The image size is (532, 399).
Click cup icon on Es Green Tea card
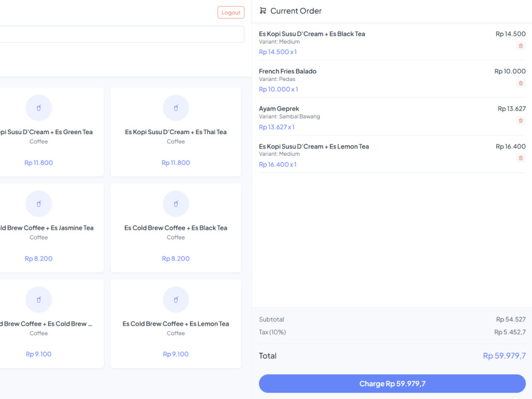(39, 108)
